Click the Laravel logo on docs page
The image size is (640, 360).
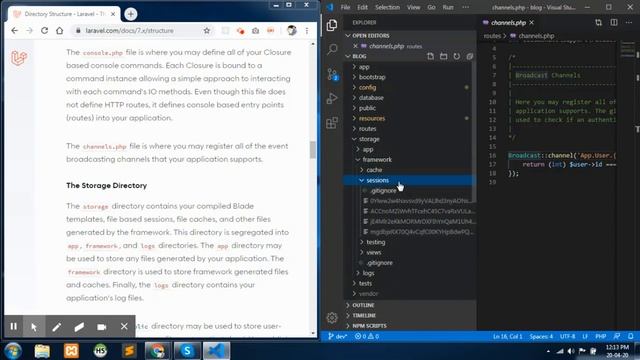click(x=19, y=58)
